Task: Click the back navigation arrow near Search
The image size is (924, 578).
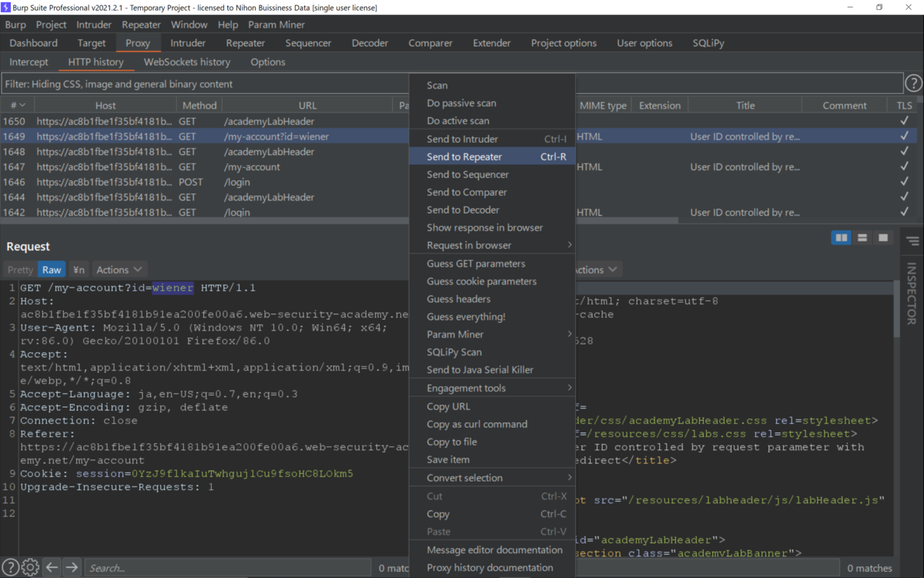Action: (x=52, y=567)
